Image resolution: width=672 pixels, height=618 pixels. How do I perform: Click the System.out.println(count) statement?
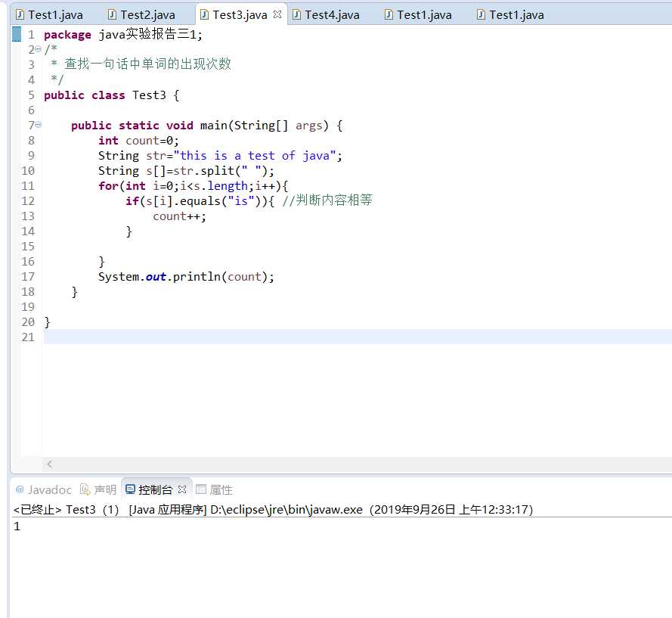pos(186,277)
